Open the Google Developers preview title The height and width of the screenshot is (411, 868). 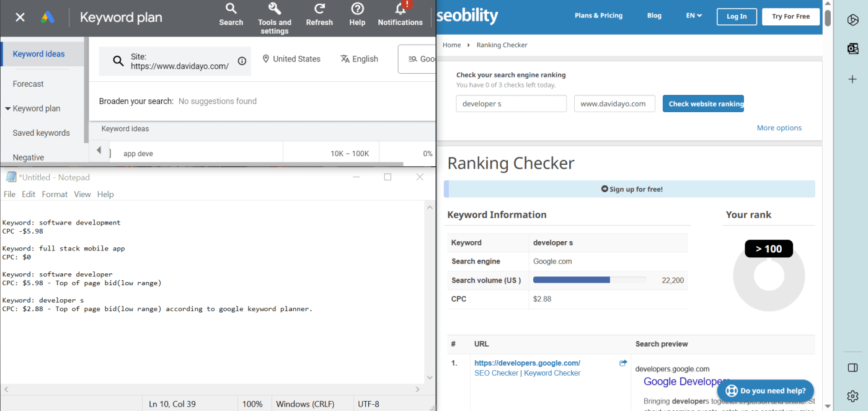pos(686,382)
